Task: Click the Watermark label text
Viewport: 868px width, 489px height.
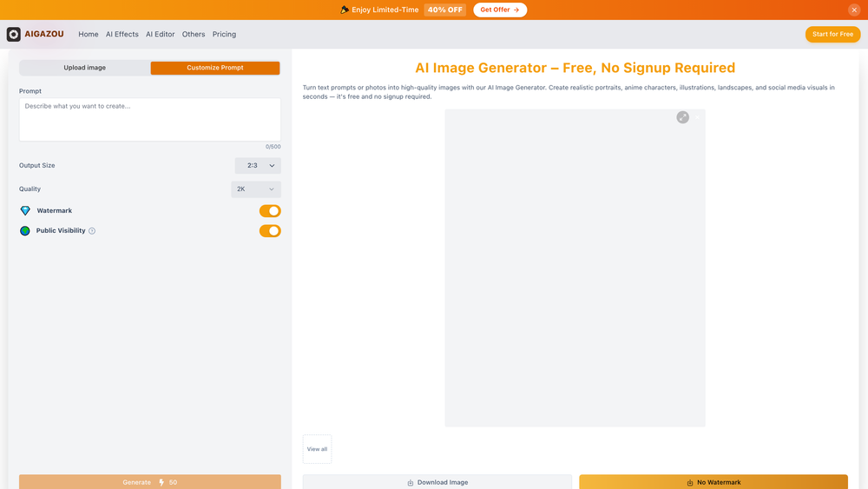Action: [54, 211]
